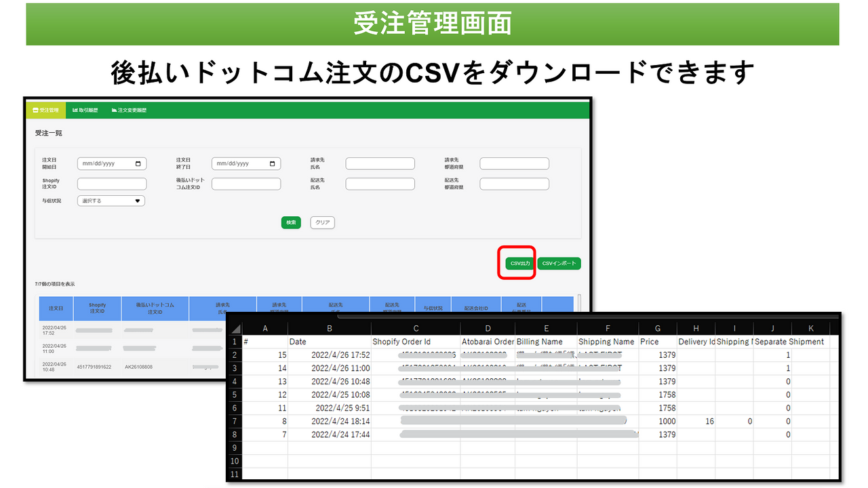Click the CSVインポート button
The height and width of the screenshot is (488, 868).
coord(559,264)
